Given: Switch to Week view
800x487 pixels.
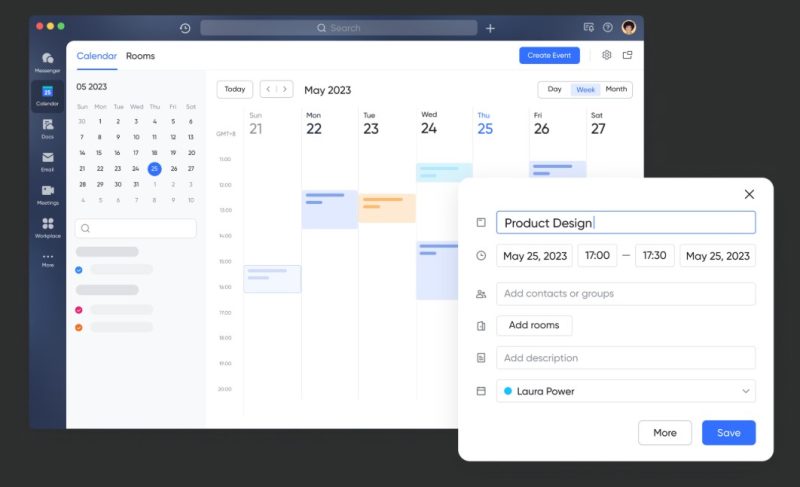Looking at the screenshot, I should (585, 90).
